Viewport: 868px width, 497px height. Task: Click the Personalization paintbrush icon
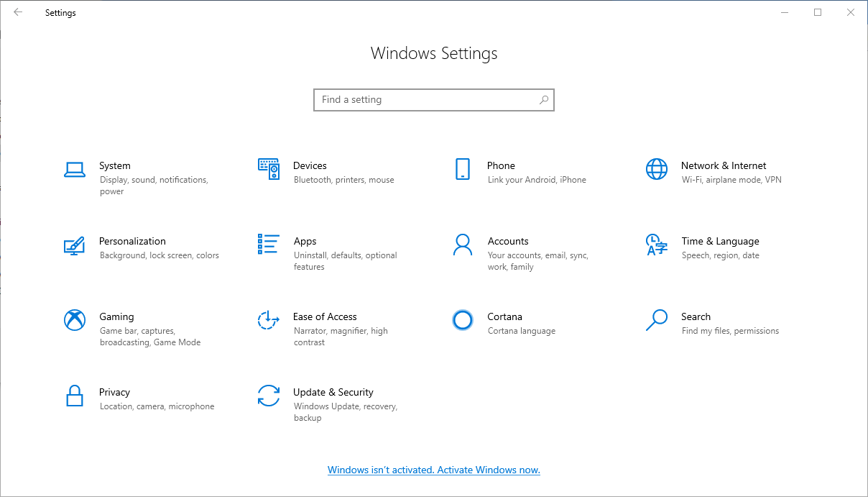(x=75, y=245)
